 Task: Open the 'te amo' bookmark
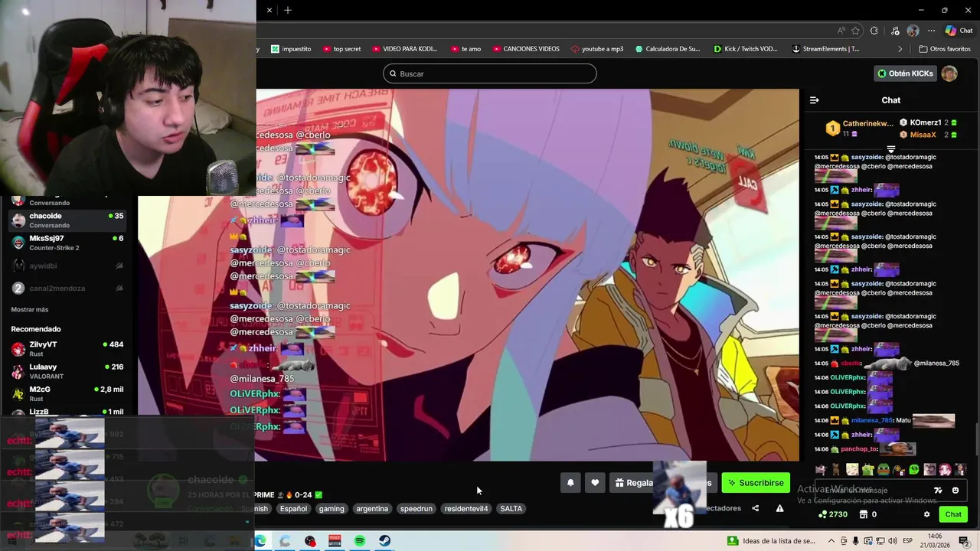point(465,49)
